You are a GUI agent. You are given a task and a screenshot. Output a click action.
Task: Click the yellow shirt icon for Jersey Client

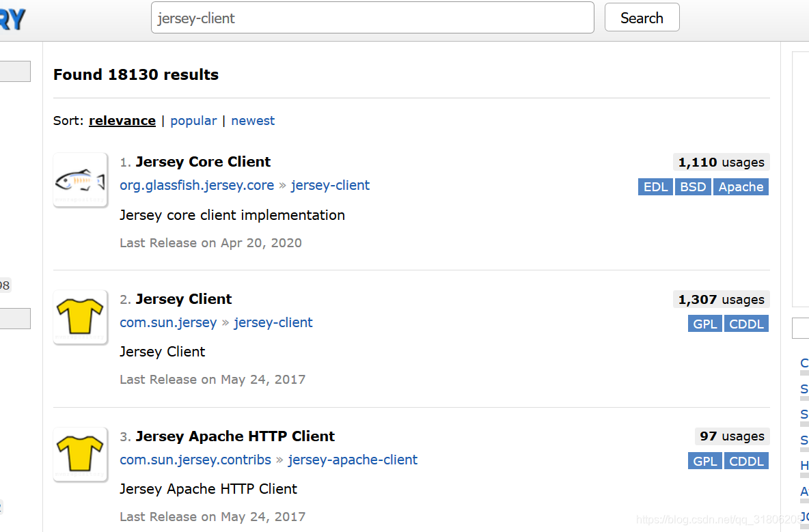point(80,317)
